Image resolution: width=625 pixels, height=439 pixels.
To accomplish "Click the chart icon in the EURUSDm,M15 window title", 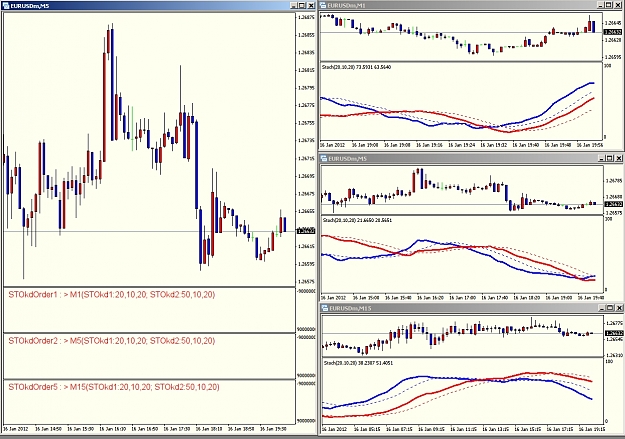I will 325,308.
